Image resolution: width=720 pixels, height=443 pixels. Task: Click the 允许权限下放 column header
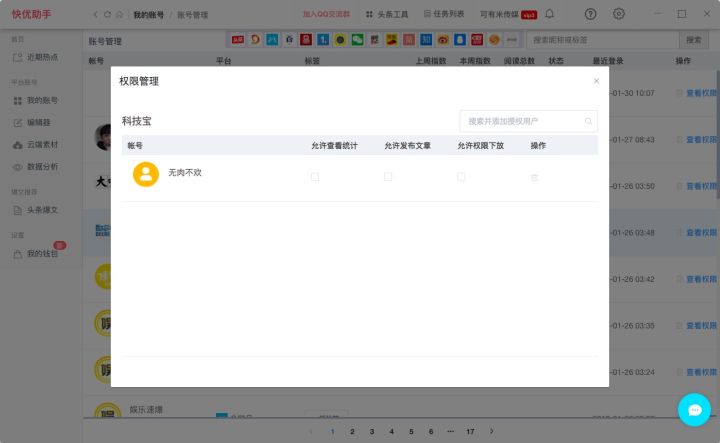point(480,146)
